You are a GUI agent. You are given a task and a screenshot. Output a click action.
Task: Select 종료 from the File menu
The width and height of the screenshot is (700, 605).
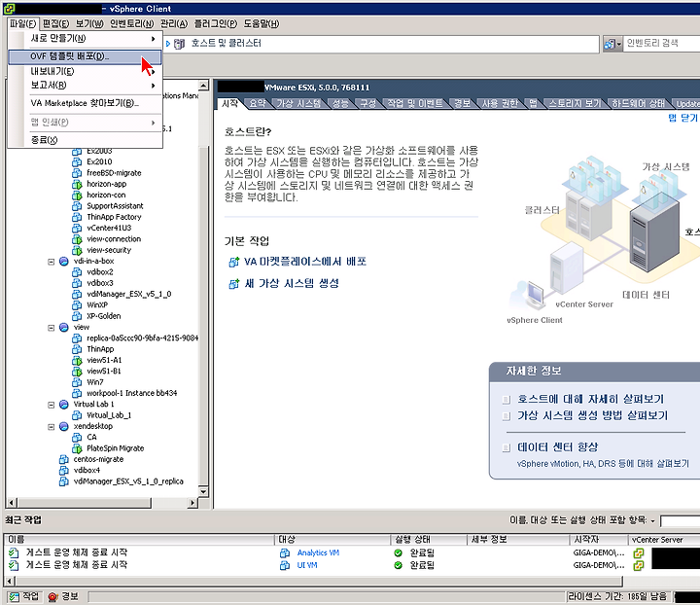(85, 140)
